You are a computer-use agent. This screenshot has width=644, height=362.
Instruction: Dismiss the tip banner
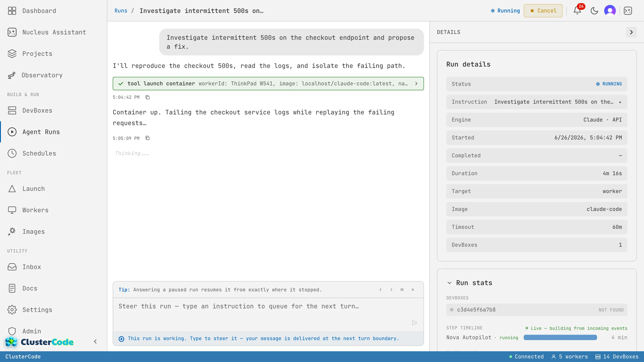pyautogui.click(x=413, y=290)
